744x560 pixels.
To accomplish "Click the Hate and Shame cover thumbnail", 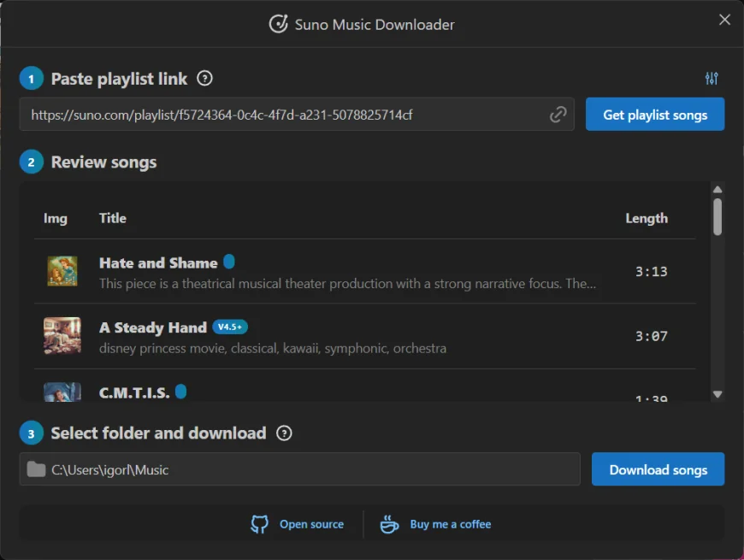I will click(x=62, y=271).
